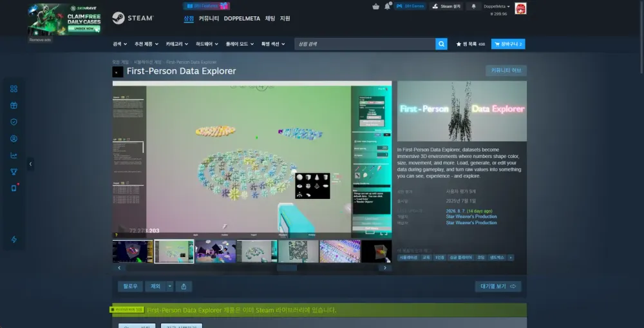Expand the 검색 dropdown
Image resolution: width=644 pixels, height=328 pixels.
click(120, 44)
